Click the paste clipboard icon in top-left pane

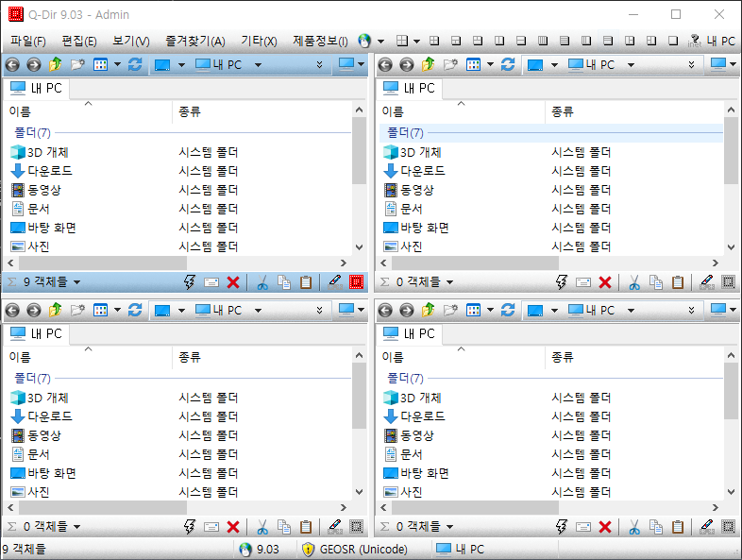point(306,282)
